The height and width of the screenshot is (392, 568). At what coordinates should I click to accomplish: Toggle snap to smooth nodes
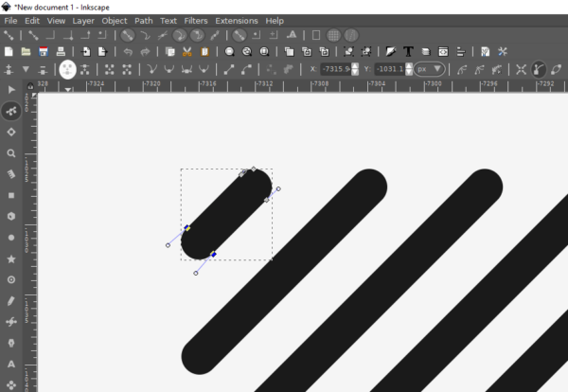click(197, 35)
